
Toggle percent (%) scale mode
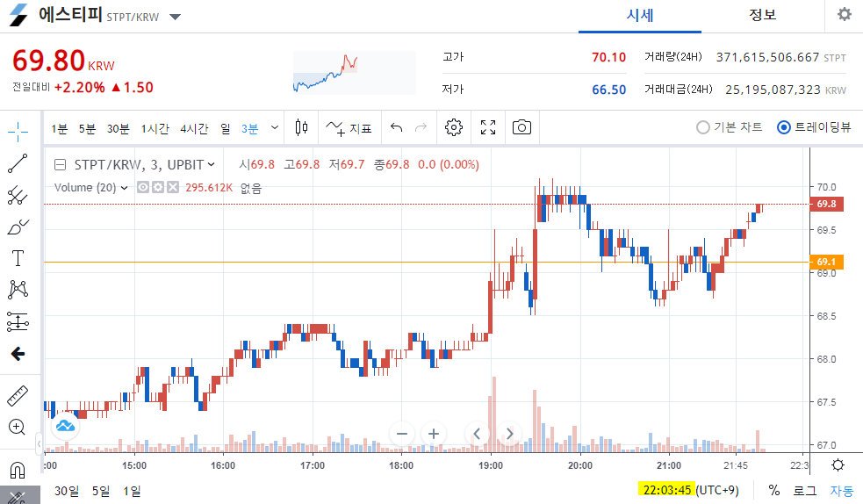tap(773, 490)
